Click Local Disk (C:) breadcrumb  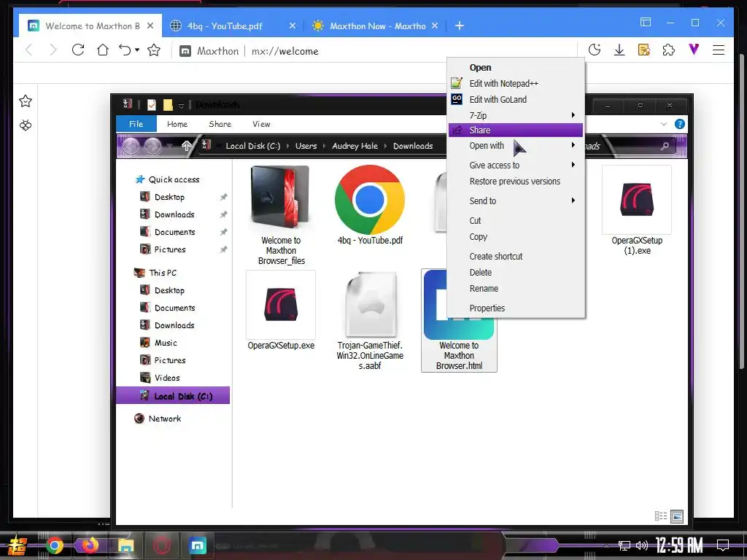[253, 146]
